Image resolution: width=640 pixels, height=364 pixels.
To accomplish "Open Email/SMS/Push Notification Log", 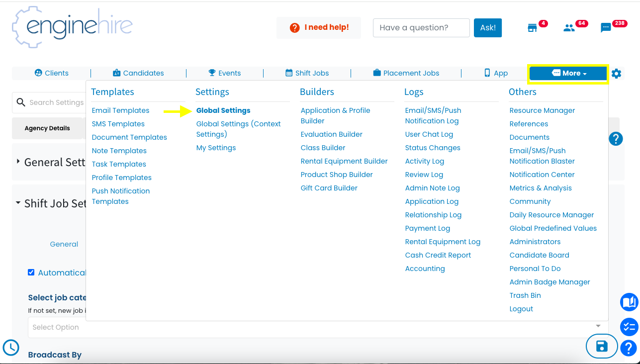I will tap(433, 115).
